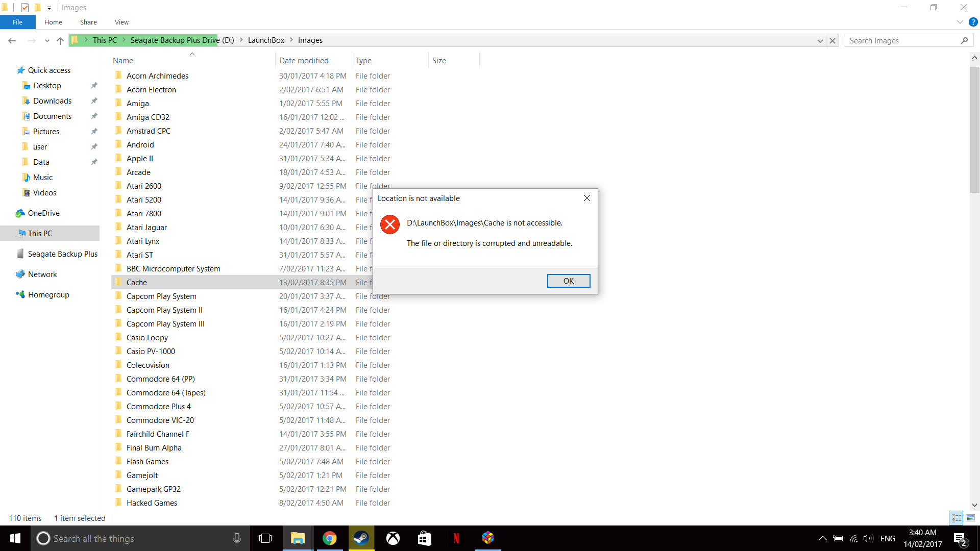Click LaunchBox breadcrumb in address bar

point(266,40)
